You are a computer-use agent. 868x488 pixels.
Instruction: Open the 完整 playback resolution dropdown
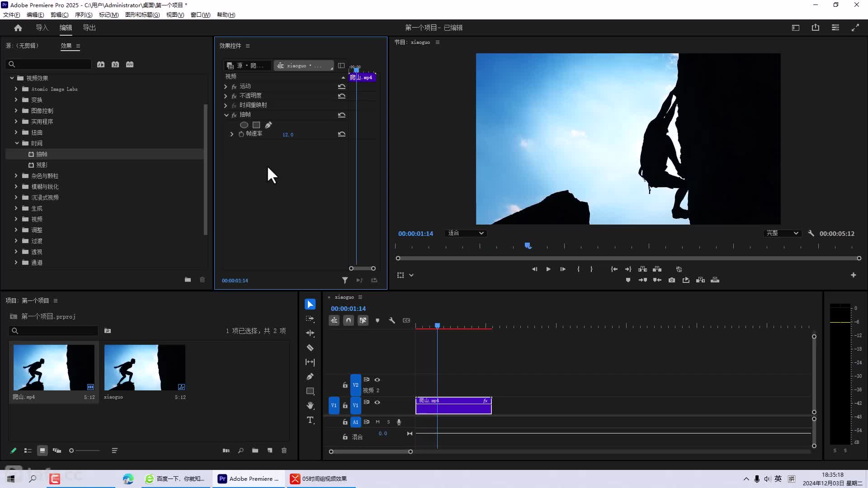[782, 233]
